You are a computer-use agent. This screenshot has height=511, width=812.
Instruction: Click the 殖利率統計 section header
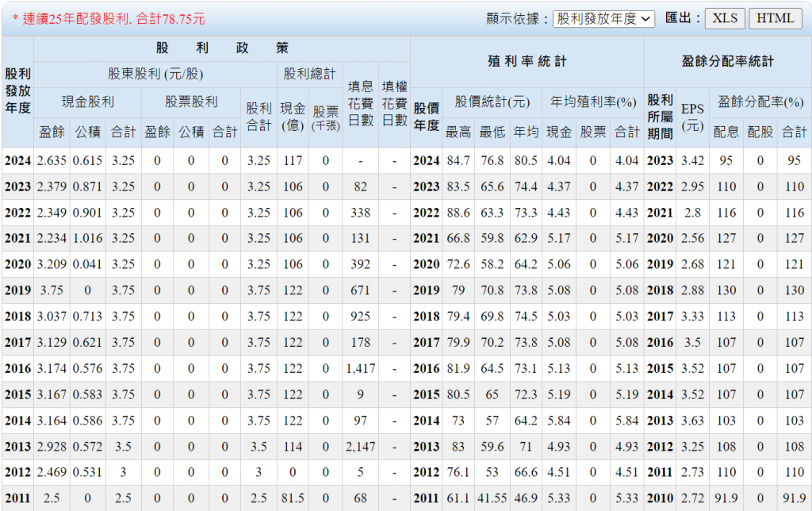[527, 61]
